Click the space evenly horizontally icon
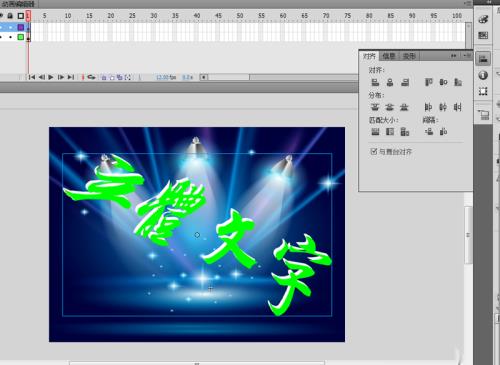The image size is (500, 365). click(x=444, y=132)
